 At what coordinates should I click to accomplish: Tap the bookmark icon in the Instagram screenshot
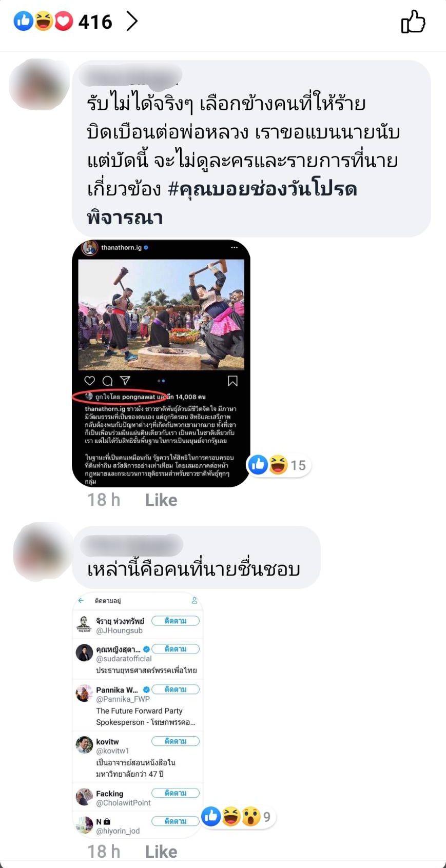232,381
